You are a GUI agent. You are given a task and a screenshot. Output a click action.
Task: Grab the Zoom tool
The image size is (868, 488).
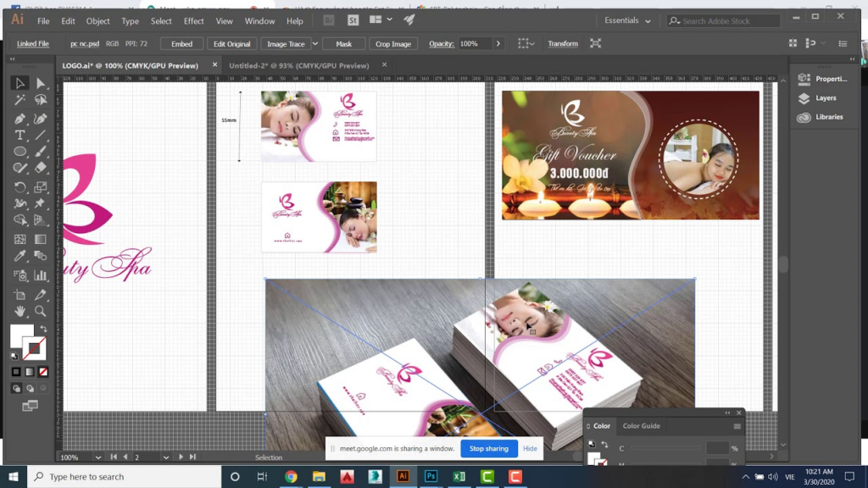click(40, 311)
